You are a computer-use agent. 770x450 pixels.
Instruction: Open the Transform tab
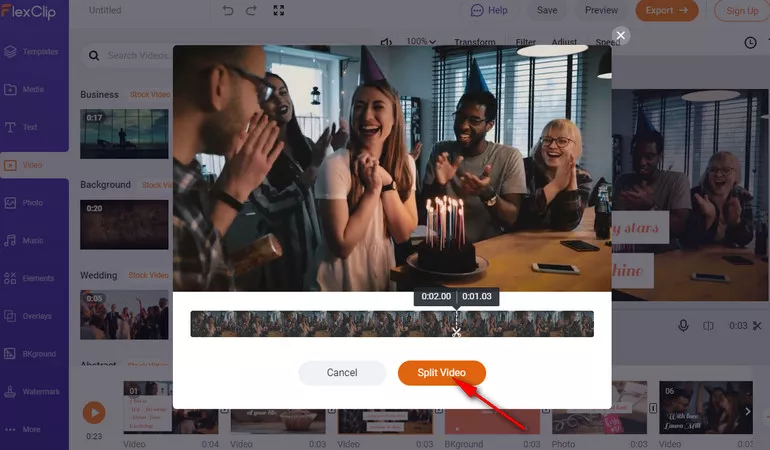(474, 42)
